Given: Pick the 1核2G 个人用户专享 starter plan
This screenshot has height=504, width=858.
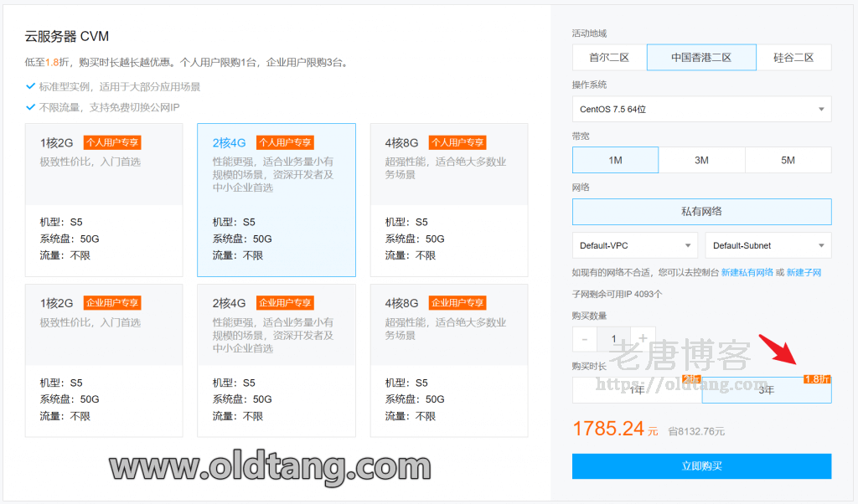Looking at the screenshot, I should coord(104,199).
